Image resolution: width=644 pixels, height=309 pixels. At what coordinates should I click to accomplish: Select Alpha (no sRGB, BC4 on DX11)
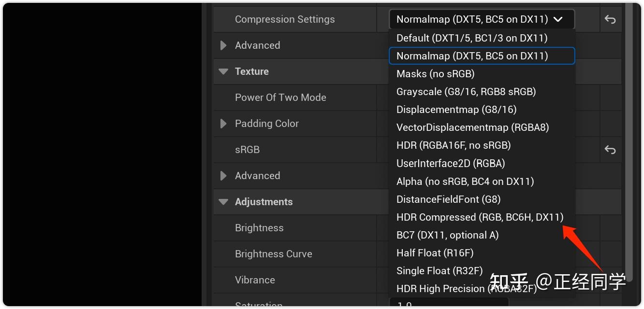(465, 182)
